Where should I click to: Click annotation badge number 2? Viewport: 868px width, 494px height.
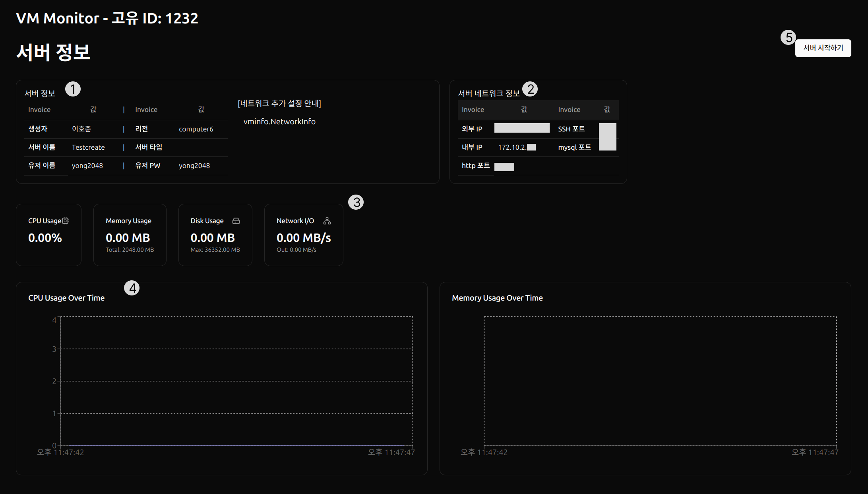530,89
